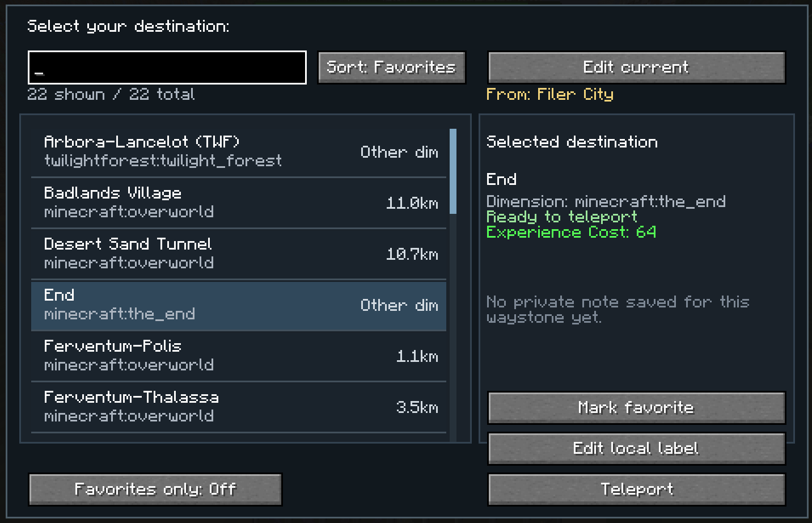Click the 1.1km distance for Ferventum-Polis
The width and height of the screenshot is (812, 523).
(x=417, y=356)
